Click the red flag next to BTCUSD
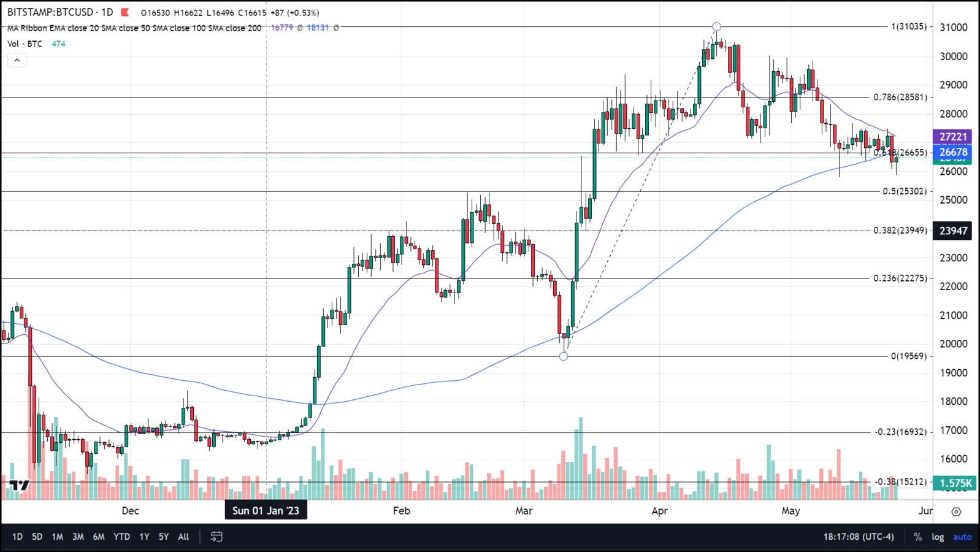This screenshot has height=552, width=980. (x=125, y=12)
